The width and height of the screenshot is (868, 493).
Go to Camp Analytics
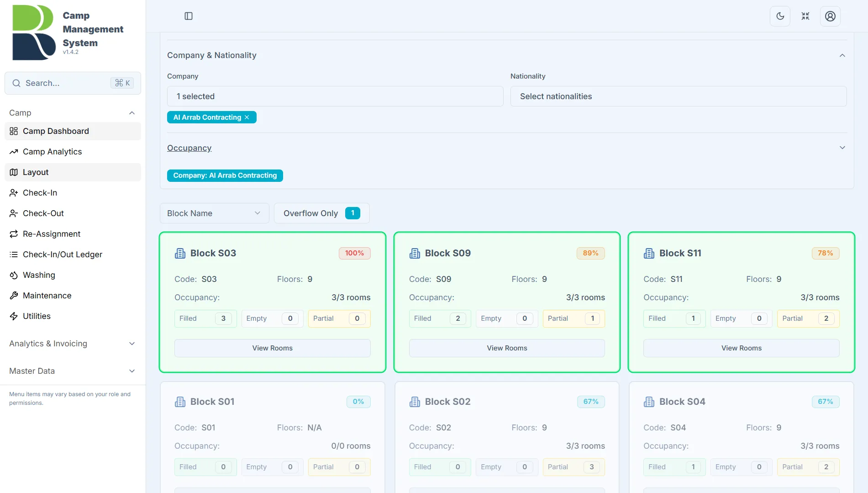(x=73, y=152)
